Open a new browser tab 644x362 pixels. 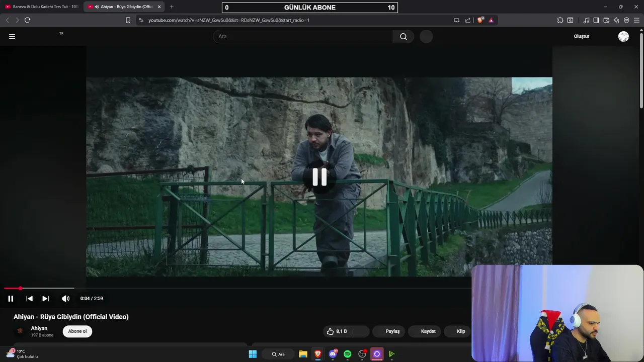tap(172, 7)
